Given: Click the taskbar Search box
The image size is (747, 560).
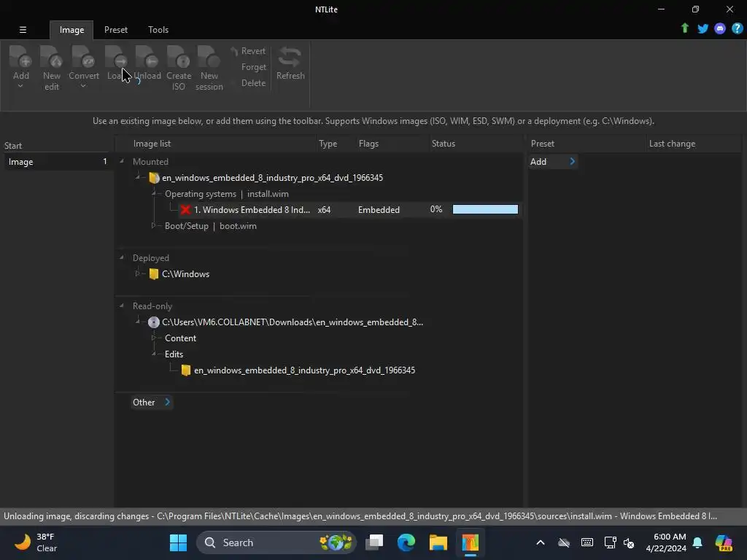Looking at the screenshot, I should [276, 542].
